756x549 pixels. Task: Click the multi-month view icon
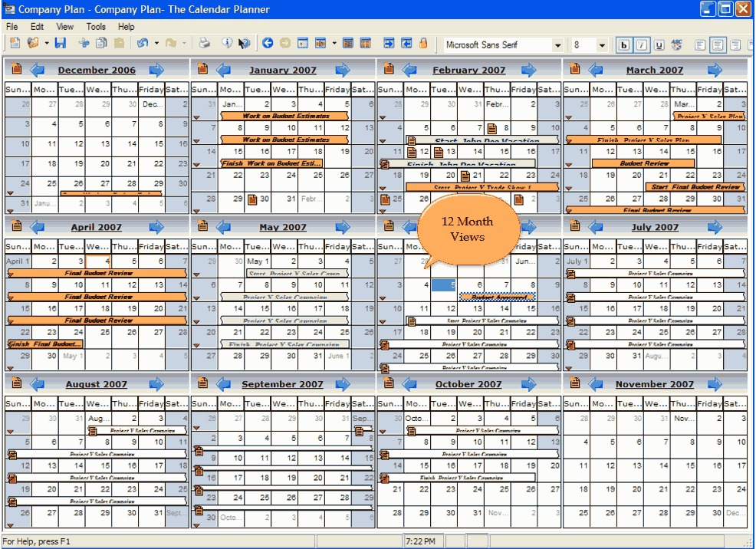coord(366,44)
